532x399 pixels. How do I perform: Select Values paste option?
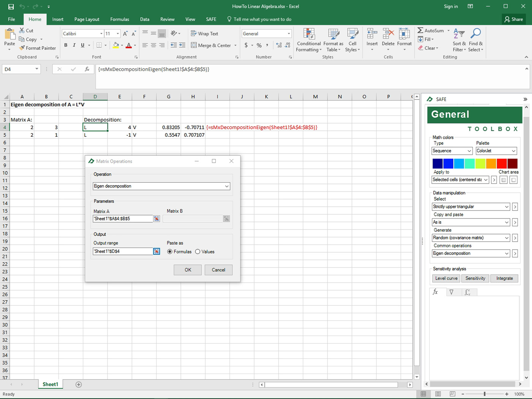click(205, 252)
